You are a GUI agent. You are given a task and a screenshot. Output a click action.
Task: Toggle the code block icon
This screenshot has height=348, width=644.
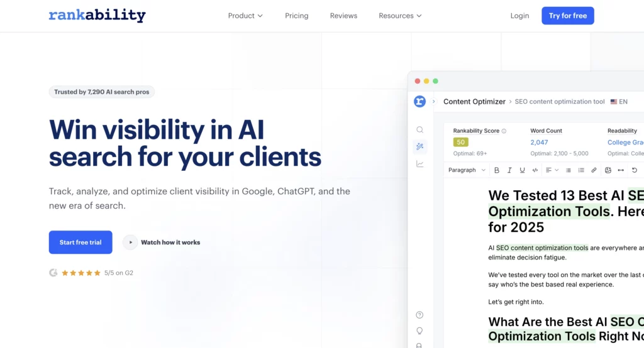coord(535,170)
